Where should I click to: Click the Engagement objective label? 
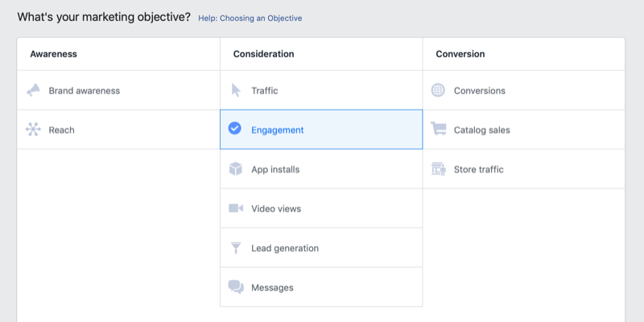pos(278,130)
